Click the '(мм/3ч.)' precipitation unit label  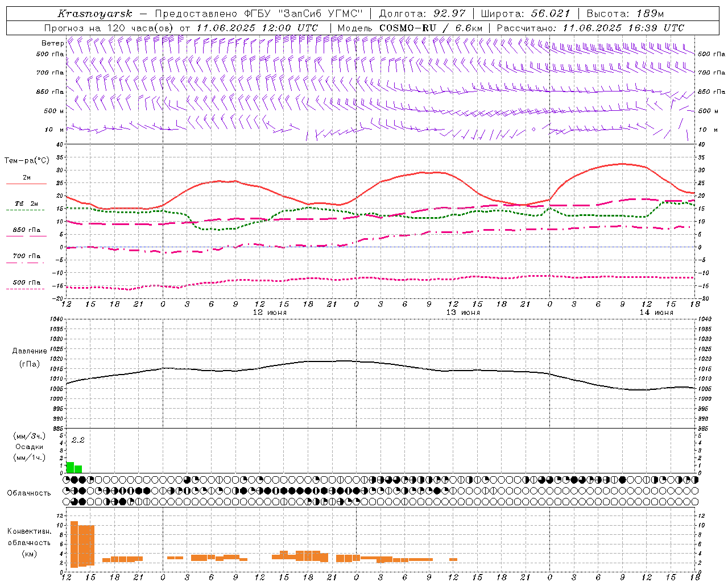click(x=30, y=436)
